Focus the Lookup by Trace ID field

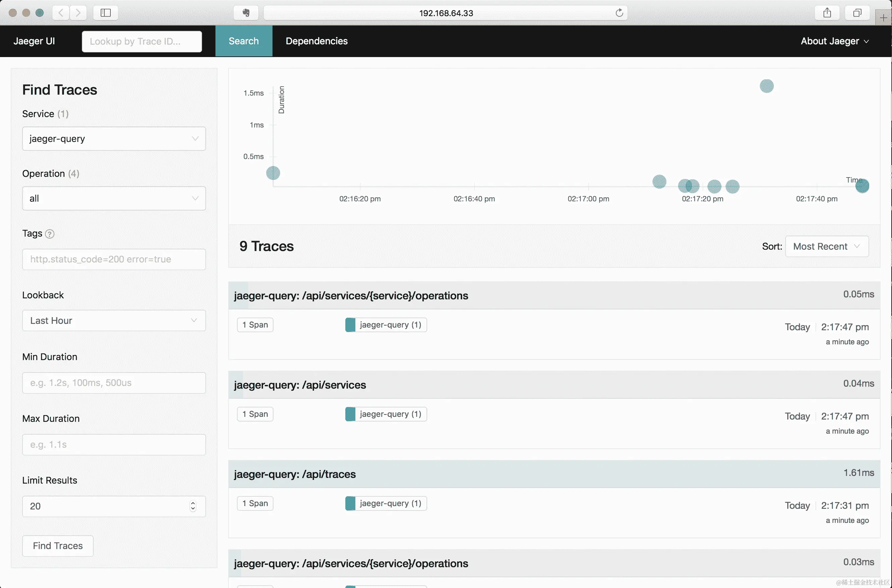tap(142, 41)
